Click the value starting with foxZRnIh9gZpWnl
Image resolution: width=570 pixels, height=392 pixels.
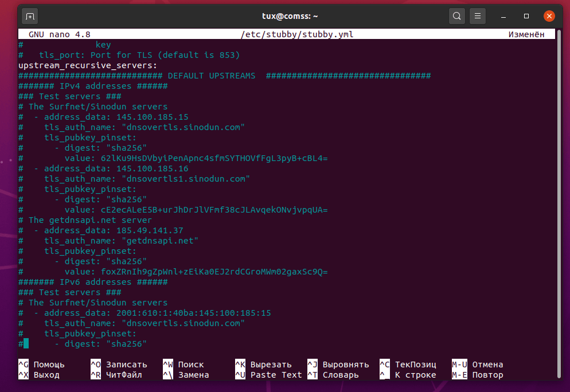tap(214, 272)
